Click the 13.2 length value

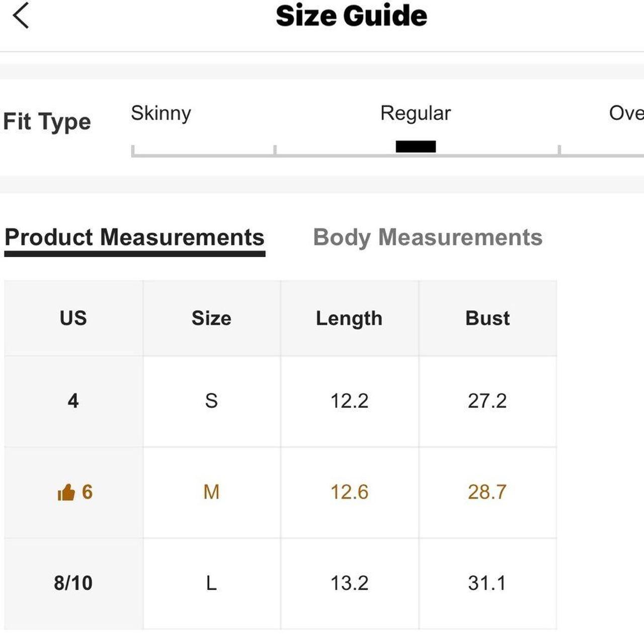pyautogui.click(x=349, y=583)
